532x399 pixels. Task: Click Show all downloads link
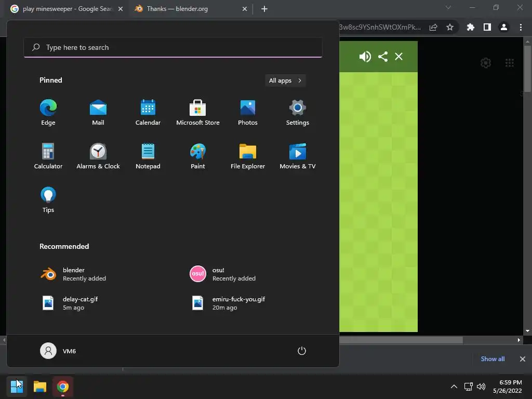coord(493,359)
